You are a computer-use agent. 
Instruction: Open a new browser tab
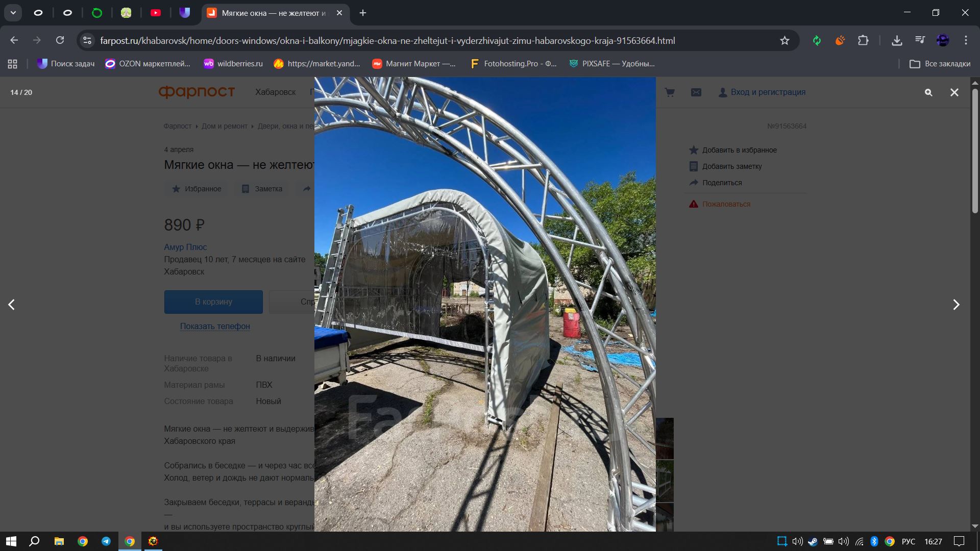(x=363, y=13)
